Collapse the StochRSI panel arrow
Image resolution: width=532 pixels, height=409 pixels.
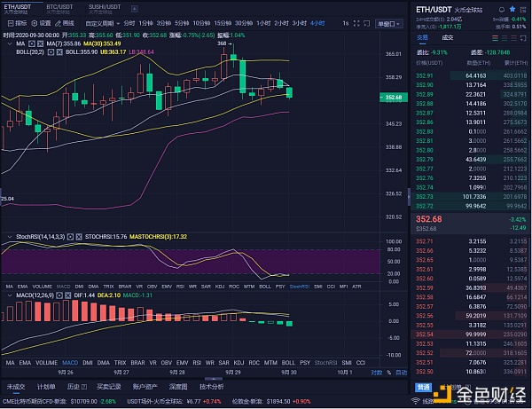tap(8, 238)
